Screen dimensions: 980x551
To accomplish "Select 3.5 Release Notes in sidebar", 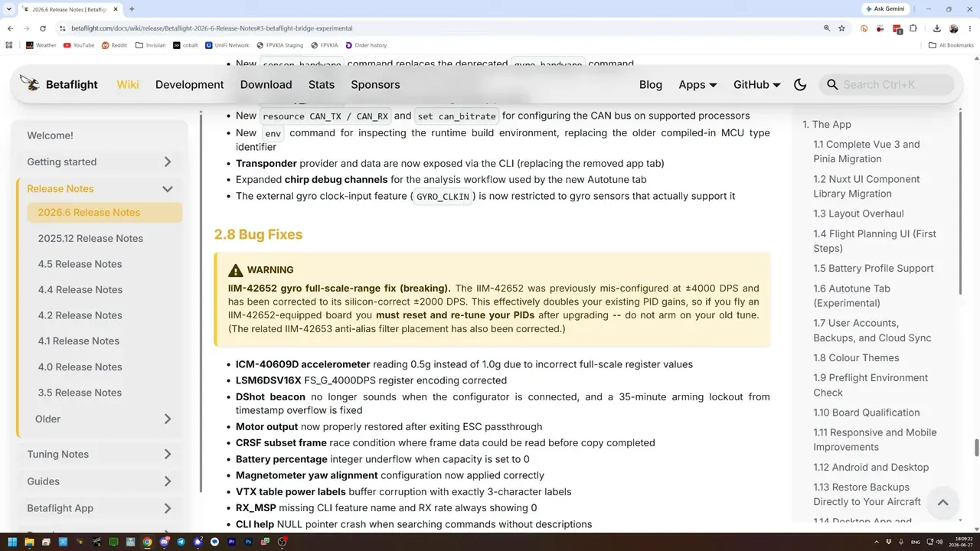I will (80, 393).
